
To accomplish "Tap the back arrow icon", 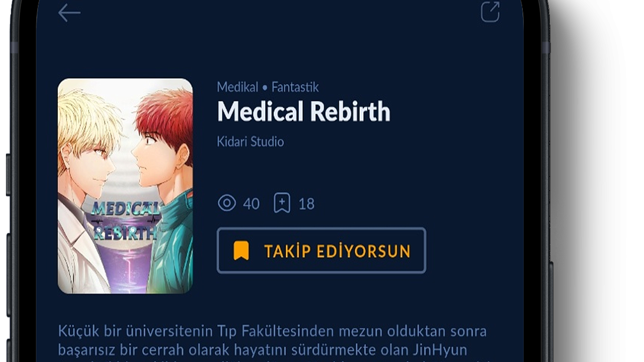I will [x=69, y=13].
